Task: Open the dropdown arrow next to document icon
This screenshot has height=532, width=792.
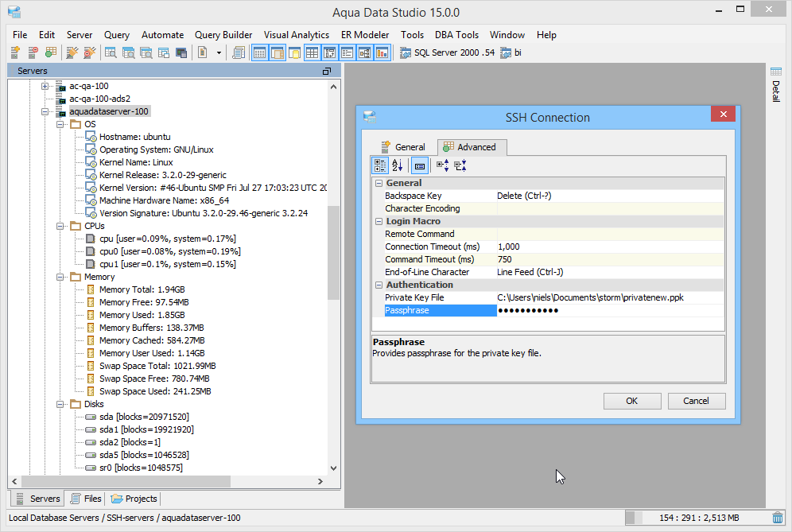Action: (x=219, y=52)
